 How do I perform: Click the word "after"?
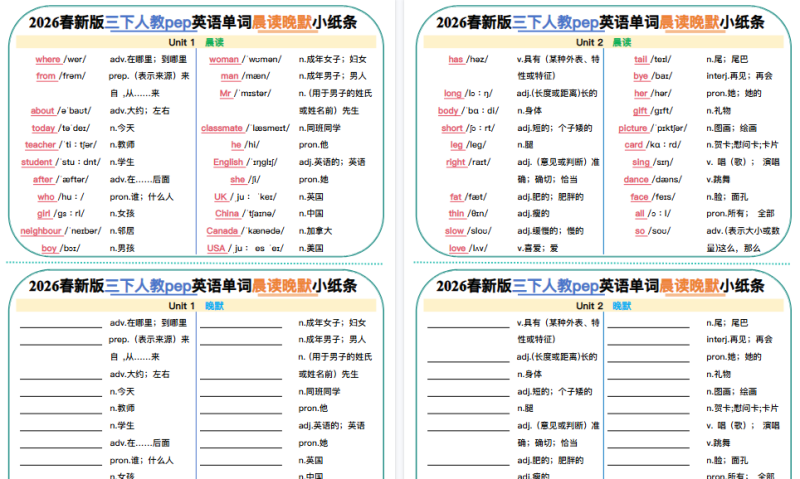tap(43, 180)
